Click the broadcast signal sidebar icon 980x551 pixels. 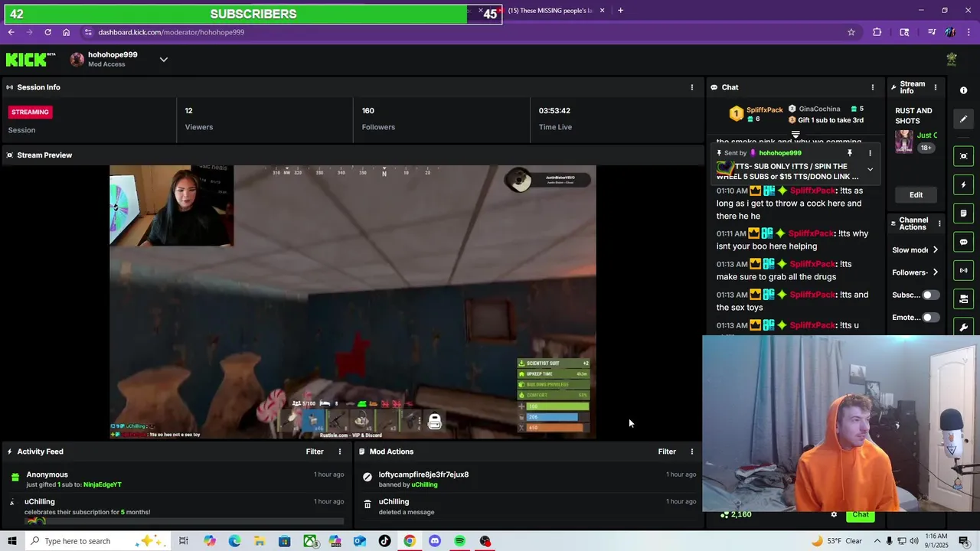[963, 270]
